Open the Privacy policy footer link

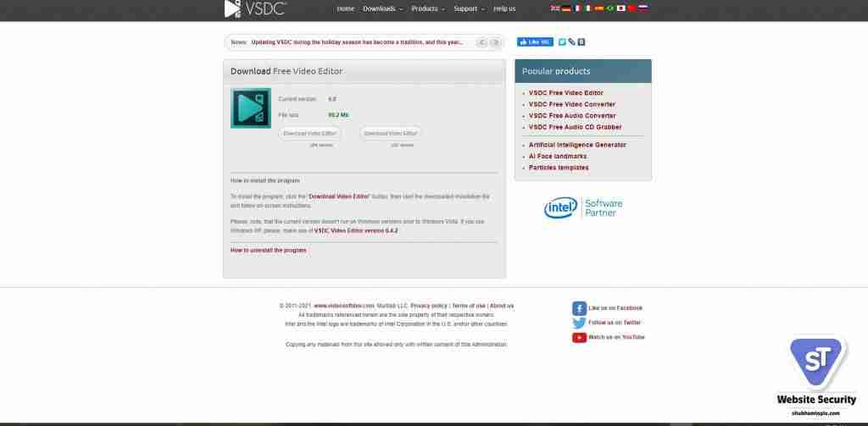tap(429, 306)
